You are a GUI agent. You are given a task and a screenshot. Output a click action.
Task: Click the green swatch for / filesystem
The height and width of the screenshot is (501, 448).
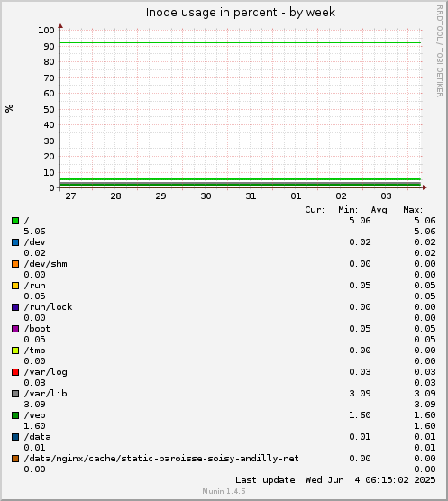coord(15,221)
